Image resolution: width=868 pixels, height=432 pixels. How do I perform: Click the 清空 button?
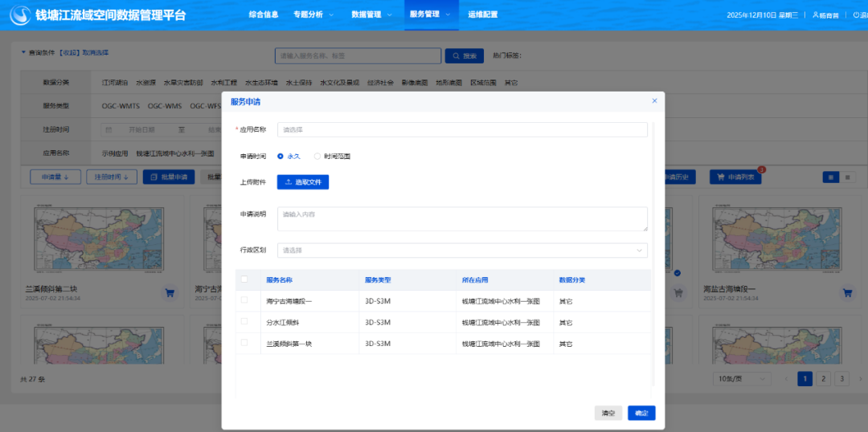[x=608, y=414]
